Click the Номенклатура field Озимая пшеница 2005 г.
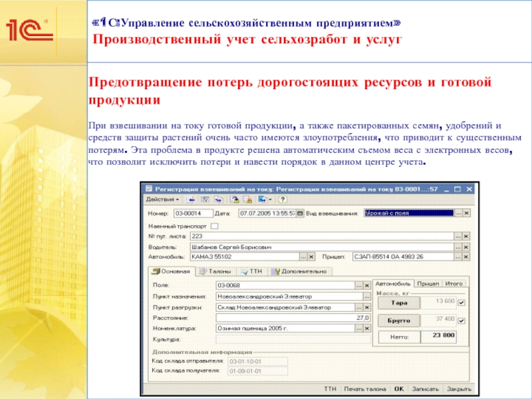Image resolution: width=532 pixels, height=399 pixels. click(285, 329)
